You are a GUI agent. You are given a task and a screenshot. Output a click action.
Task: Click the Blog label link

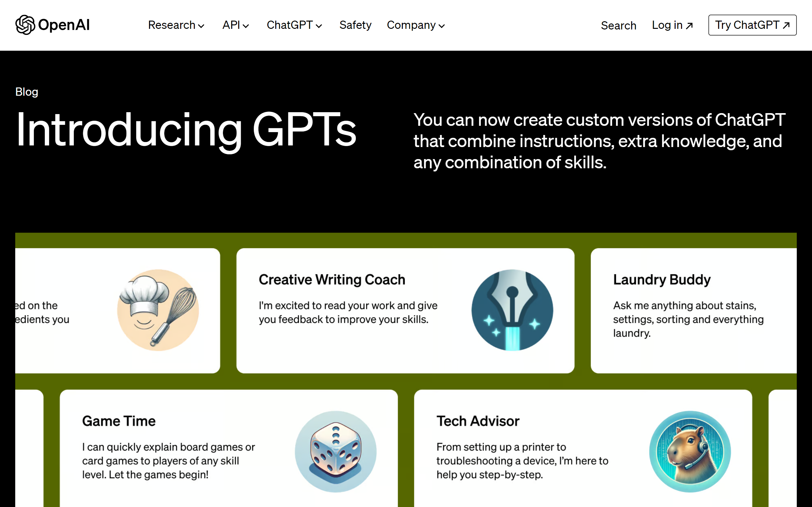click(26, 91)
